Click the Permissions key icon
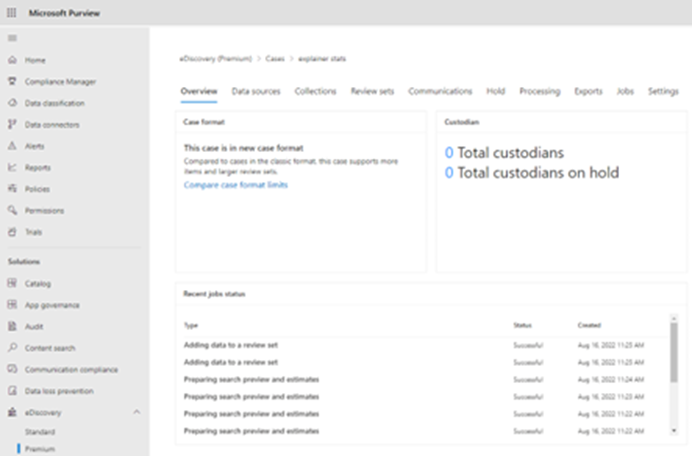 pos(12,210)
